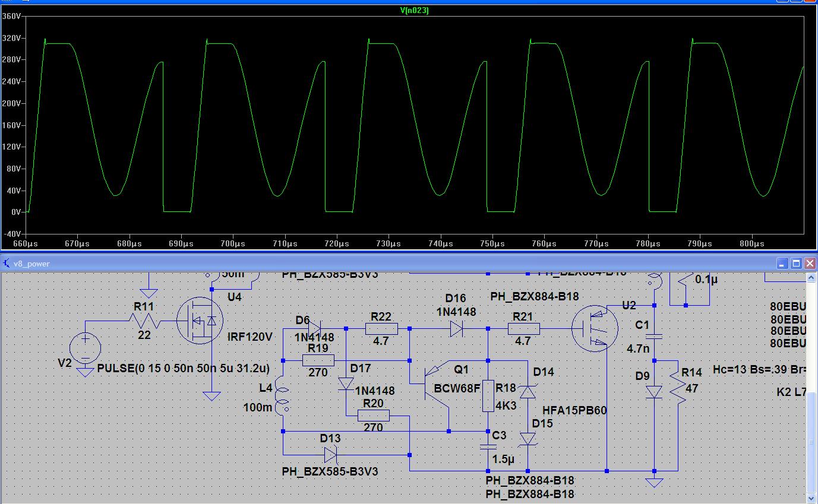Click the D9 diode symbol

point(654,392)
